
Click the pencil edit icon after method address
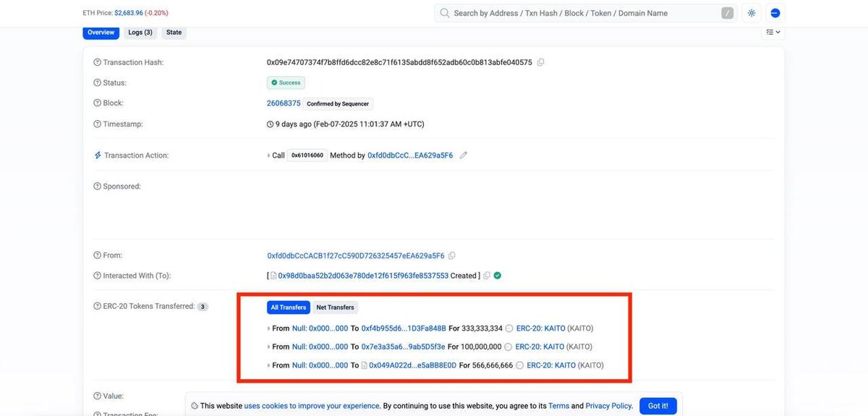pos(464,155)
